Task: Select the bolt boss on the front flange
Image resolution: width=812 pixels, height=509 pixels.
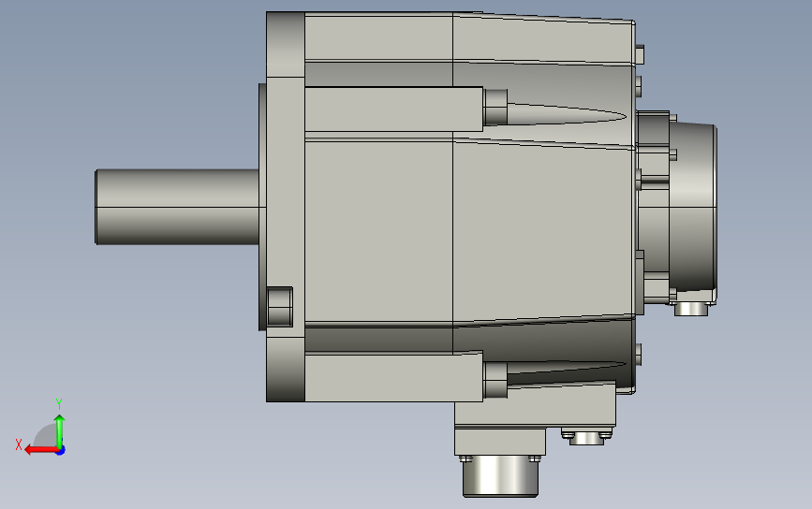Action: pos(280,306)
